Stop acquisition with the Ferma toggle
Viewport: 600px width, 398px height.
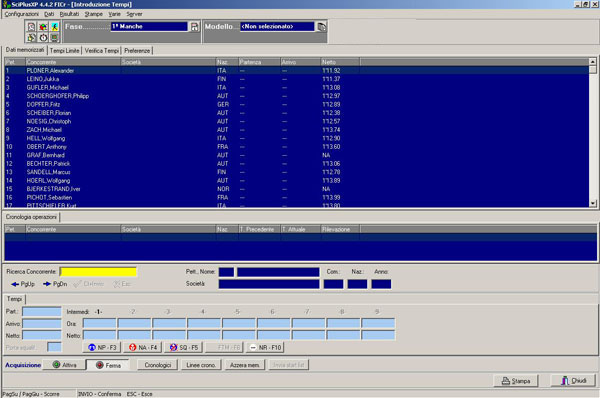[x=108, y=365]
